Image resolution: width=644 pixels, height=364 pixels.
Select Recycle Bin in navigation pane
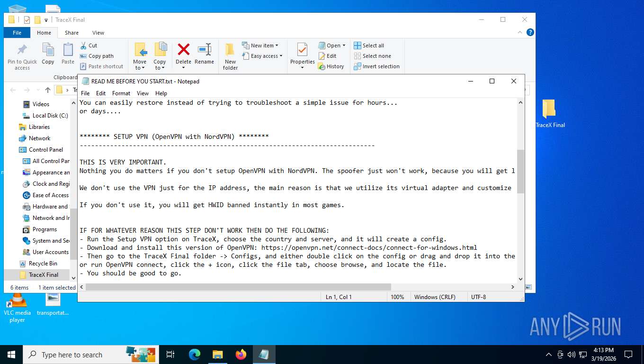click(x=43, y=264)
